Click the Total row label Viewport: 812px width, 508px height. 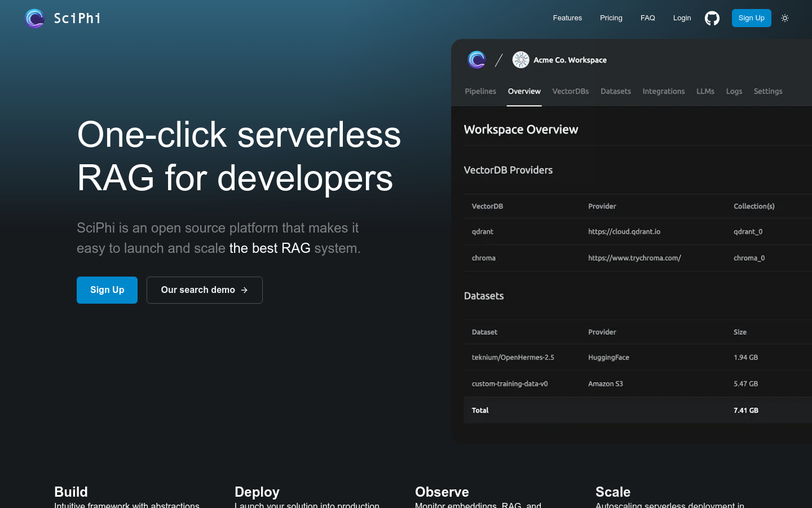click(x=480, y=410)
